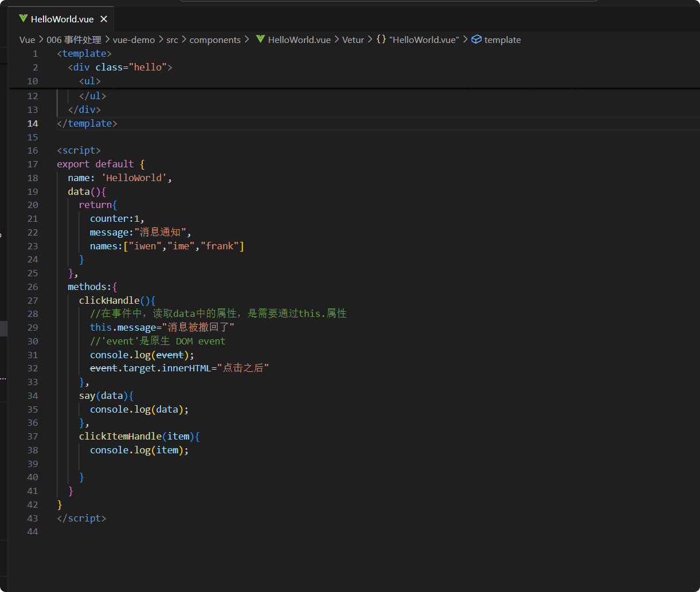Jump to sticky line <ul>

click(x=90, y=81)
